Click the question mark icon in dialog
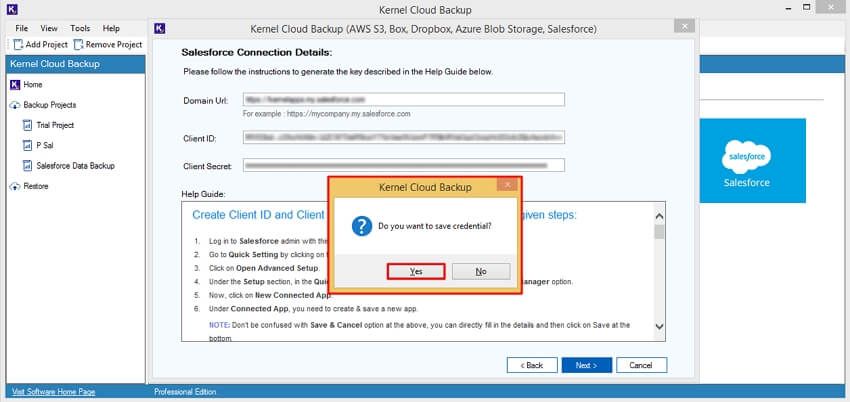Viewport: 850px width, 402px height. [x=362, y=226]
